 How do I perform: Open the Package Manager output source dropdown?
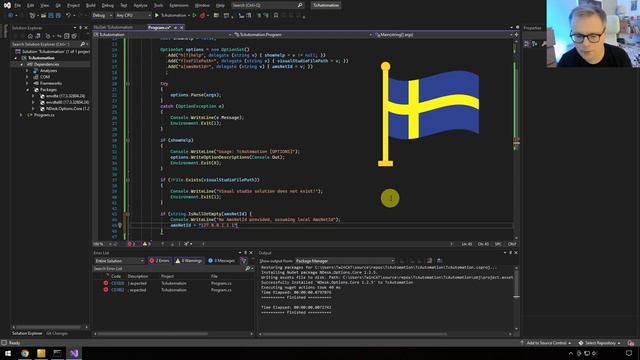pyautogui.click(x=345, y=261)
